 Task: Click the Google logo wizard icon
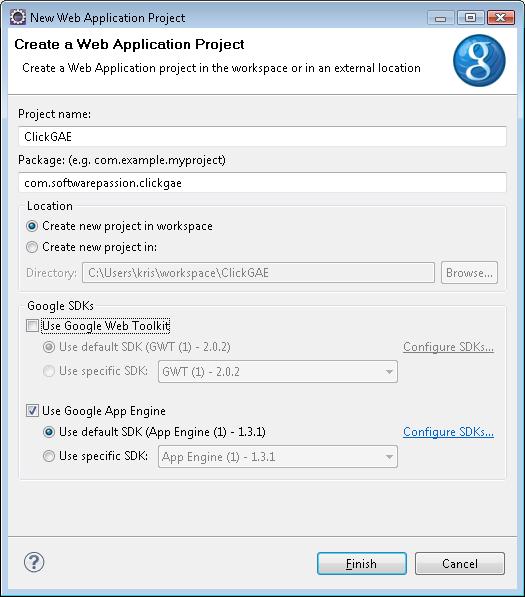coord(479,60)
